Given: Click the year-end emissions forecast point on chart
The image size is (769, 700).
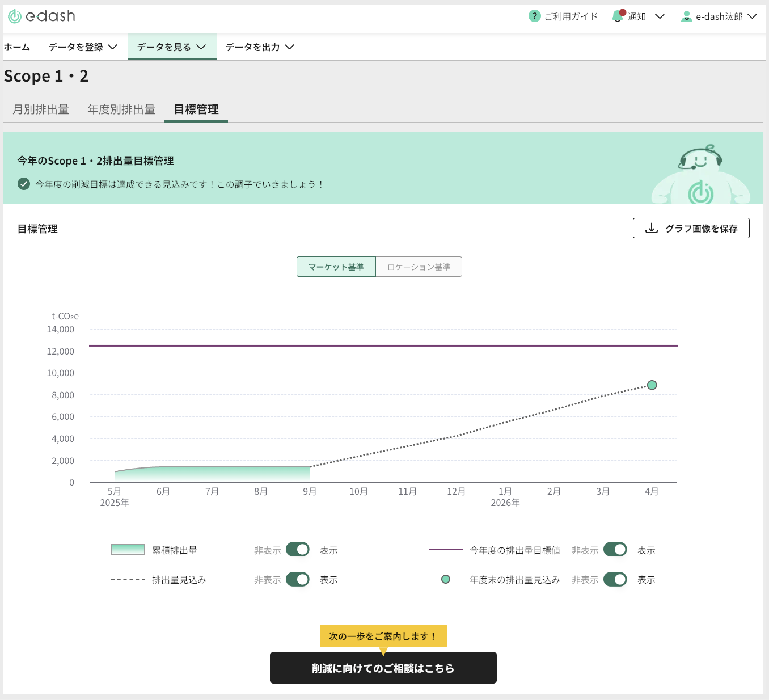Looking at the screenshot, I should 652,385.
